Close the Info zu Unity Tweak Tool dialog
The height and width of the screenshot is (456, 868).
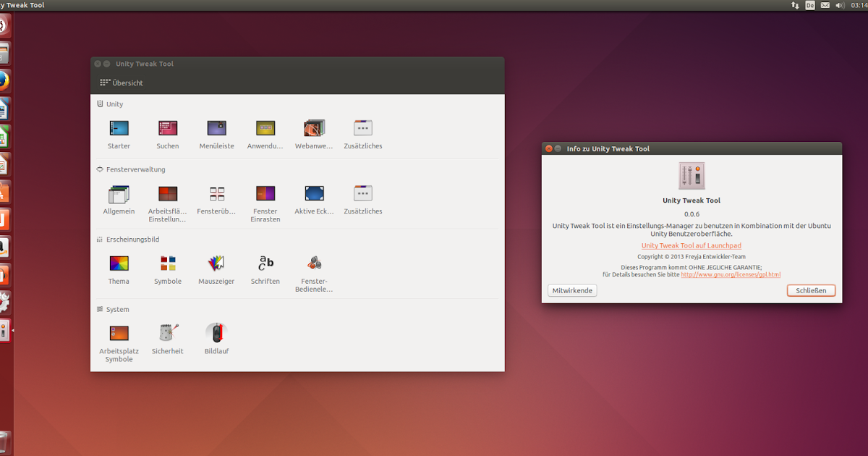tap(549, 148)
